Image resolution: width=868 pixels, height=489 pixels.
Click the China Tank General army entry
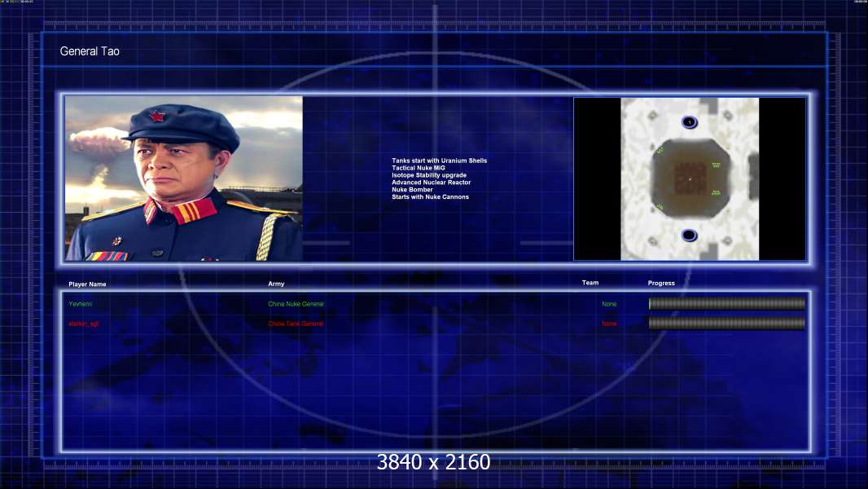(x=296, y=324)
